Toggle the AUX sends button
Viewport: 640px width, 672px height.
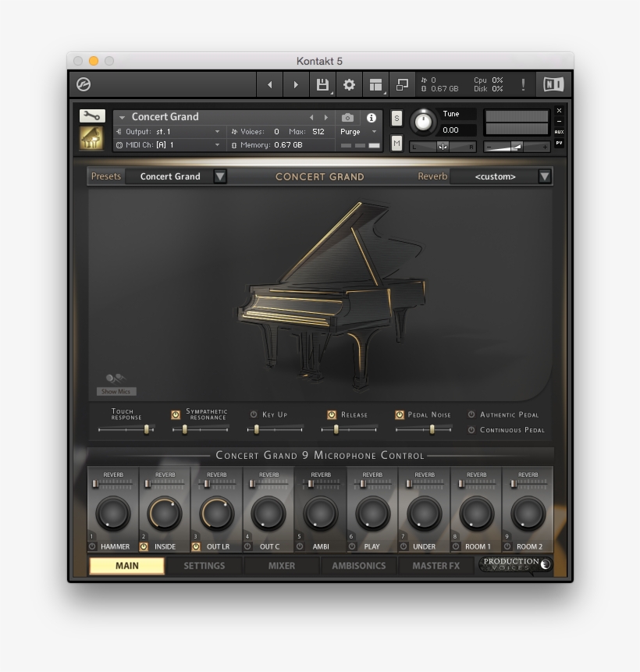point(559,132)
